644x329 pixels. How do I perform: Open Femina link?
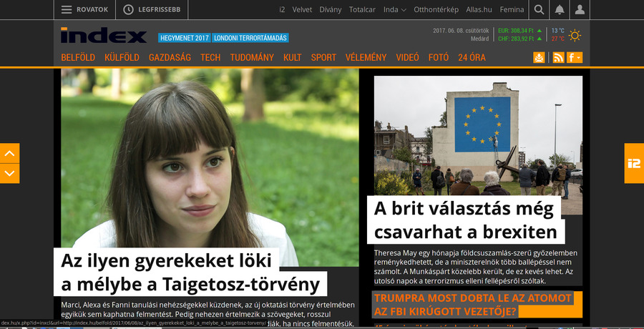[x=512, y=10]
